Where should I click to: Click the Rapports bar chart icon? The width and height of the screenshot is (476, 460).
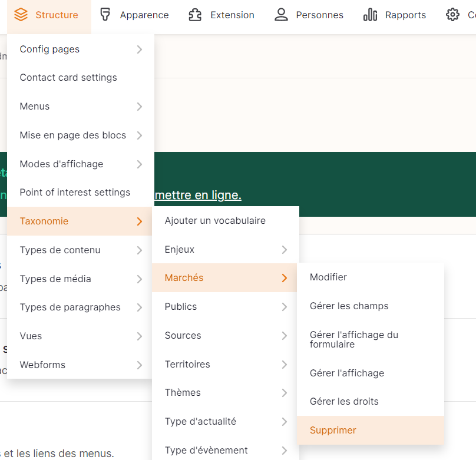tap(371, 15)
